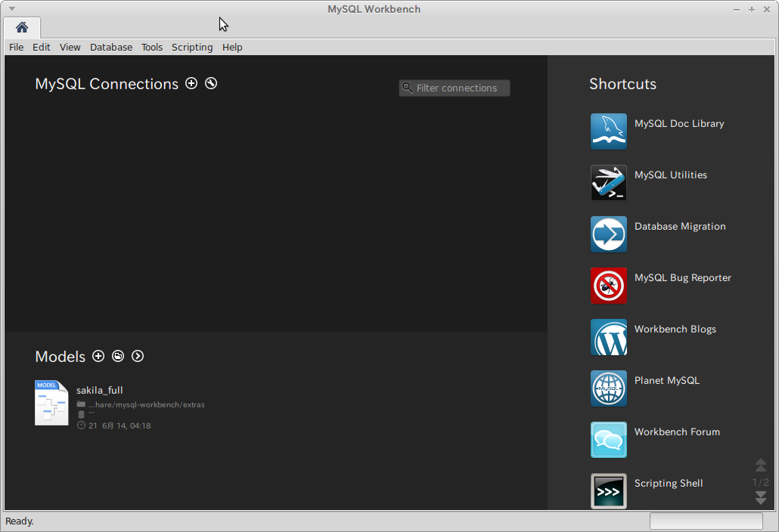Open an existing model file icon
The width and height of the screenshot is (779, 532).
118,356
